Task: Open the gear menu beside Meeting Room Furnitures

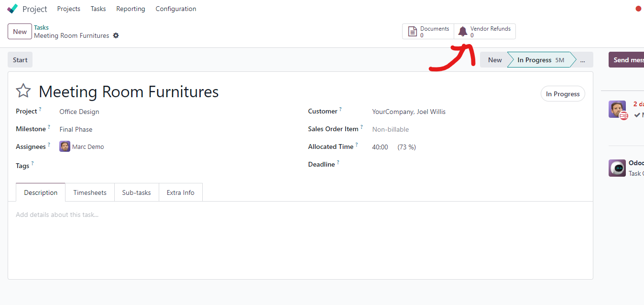Action: (x=116, y=35)
